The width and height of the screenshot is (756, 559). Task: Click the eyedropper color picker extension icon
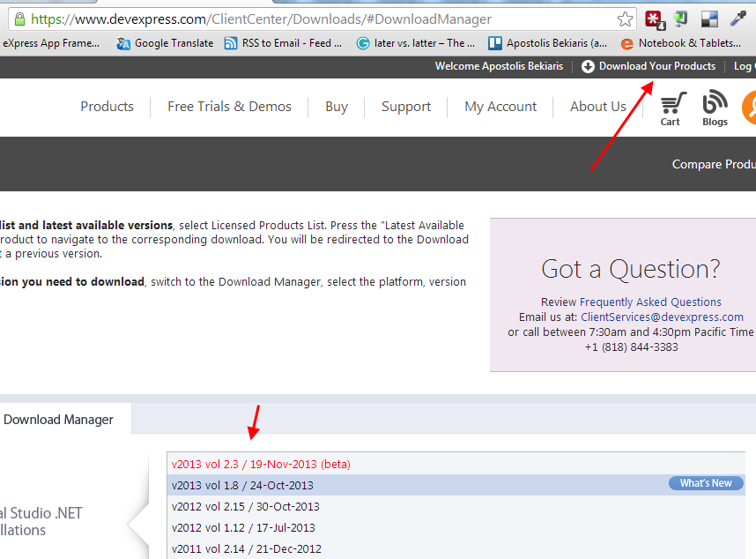737,19
